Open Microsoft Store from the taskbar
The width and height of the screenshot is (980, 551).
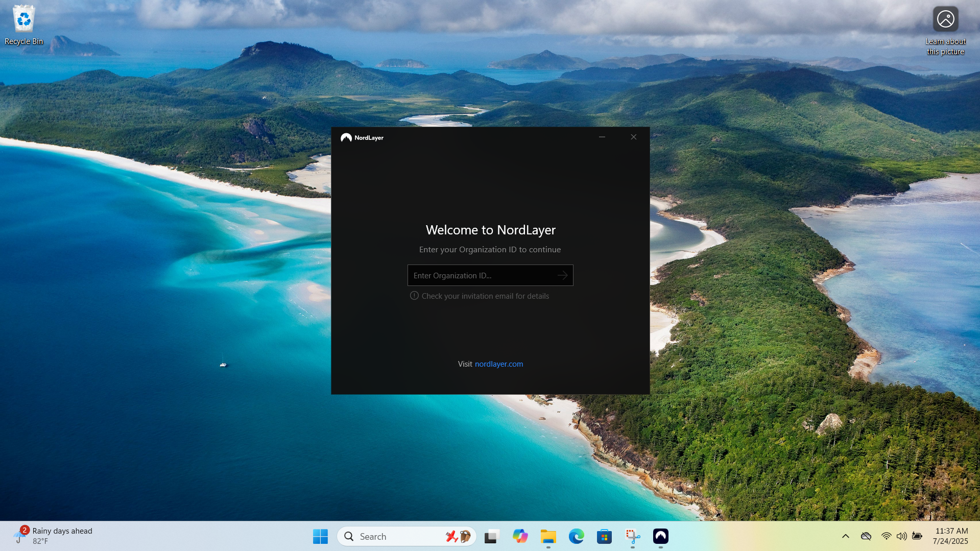604,536
